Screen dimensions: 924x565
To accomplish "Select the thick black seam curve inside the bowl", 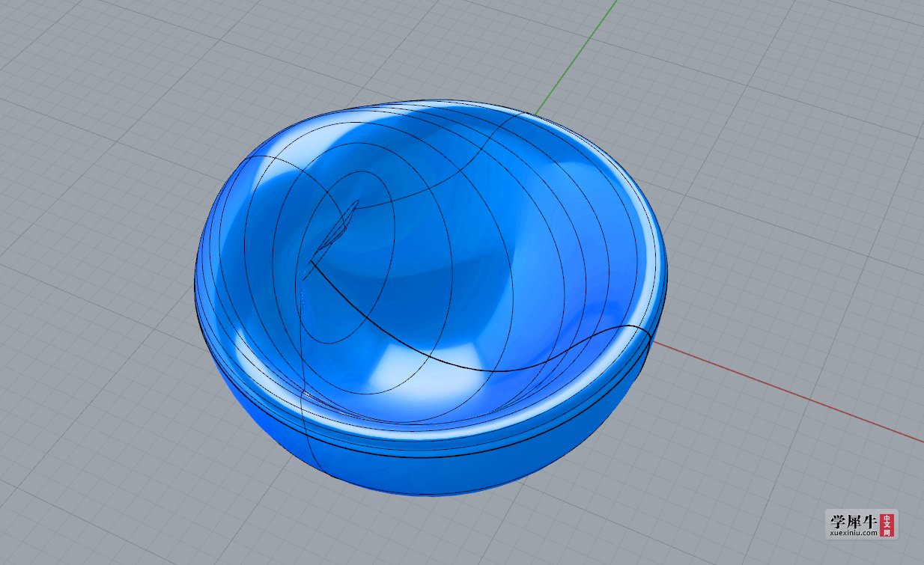I will (x=479, y=369).
